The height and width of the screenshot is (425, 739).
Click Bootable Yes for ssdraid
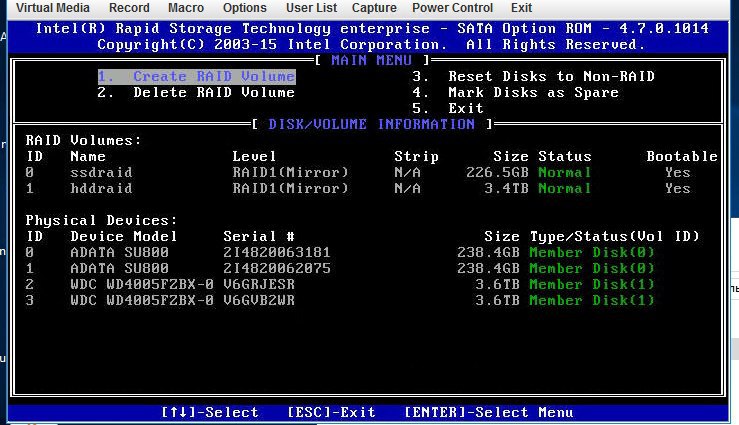pyautogui.click(x=677, y=172)
